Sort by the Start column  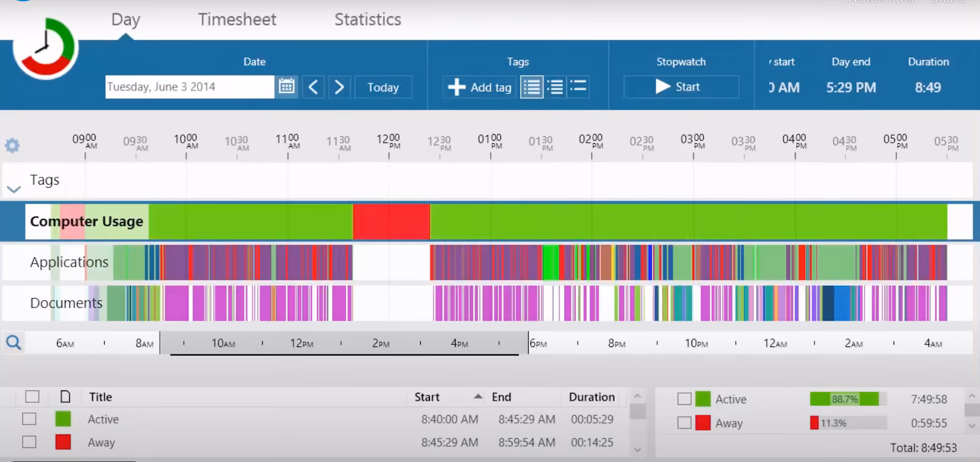point(427,397)
